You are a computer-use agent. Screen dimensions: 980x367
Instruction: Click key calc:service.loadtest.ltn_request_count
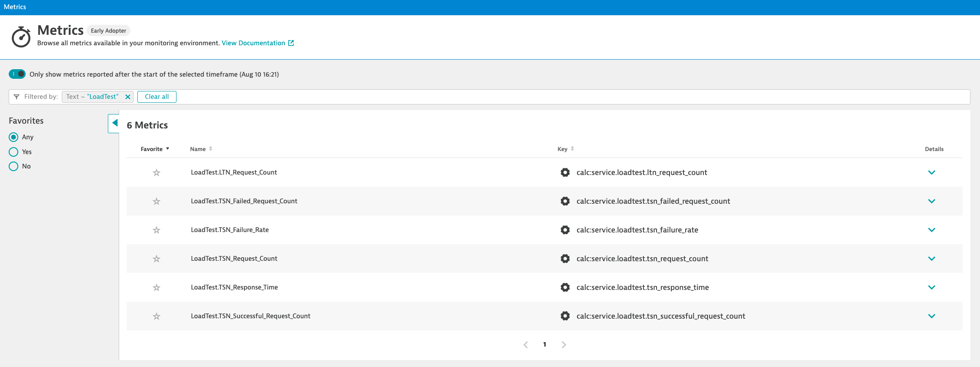pos(642,172)
